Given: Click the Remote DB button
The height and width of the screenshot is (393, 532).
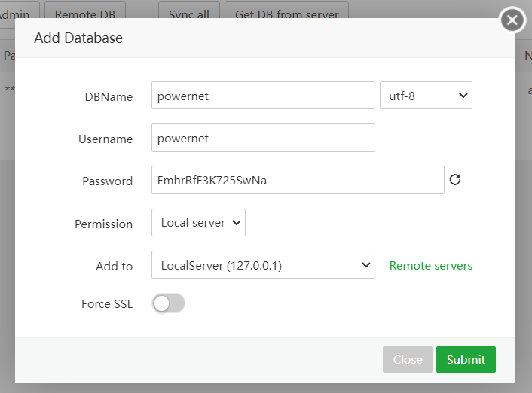Looking at the screenshot, I should click(85, 13).
